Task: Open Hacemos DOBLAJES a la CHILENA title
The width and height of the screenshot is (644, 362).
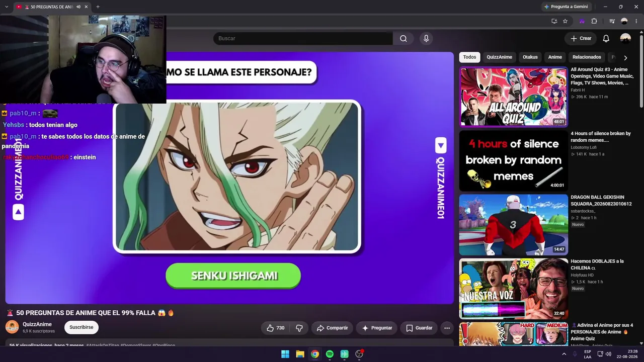Action: tap(597, 264)
